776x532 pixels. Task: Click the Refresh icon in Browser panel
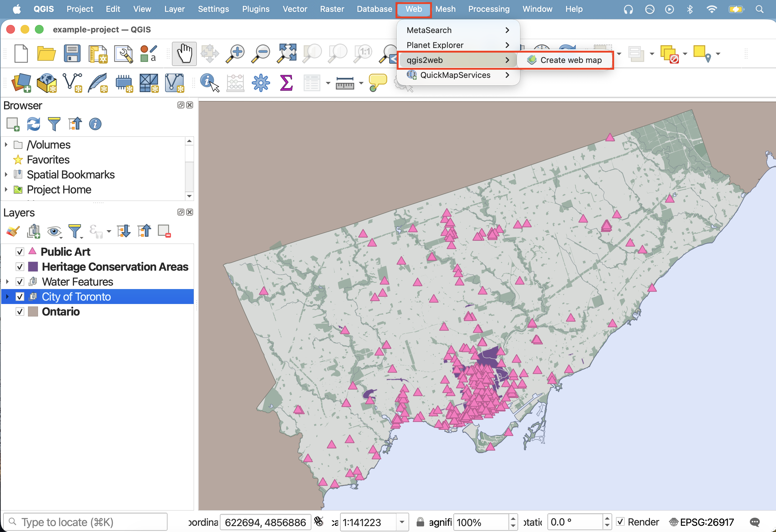[x=33, y=124]
